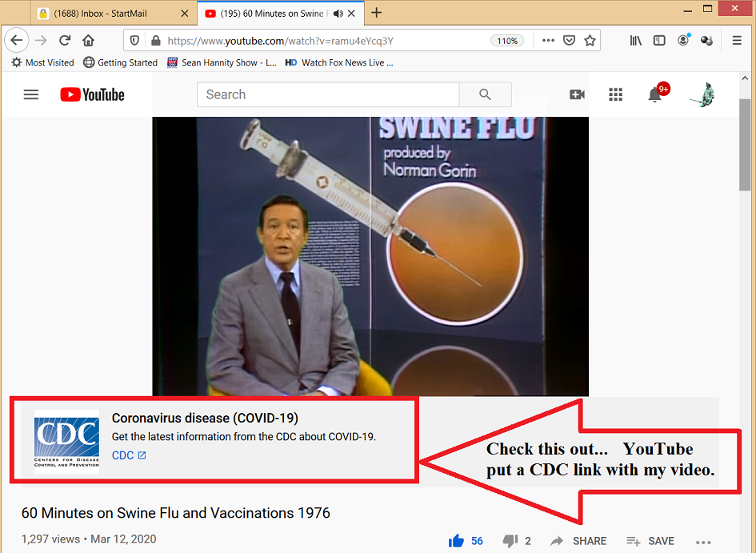View site security padlock details

155,41
